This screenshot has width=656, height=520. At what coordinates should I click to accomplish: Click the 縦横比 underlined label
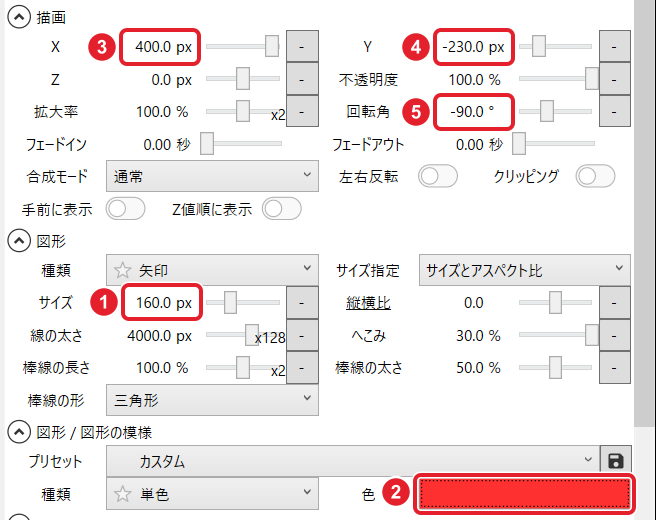[x=368, y=302]
